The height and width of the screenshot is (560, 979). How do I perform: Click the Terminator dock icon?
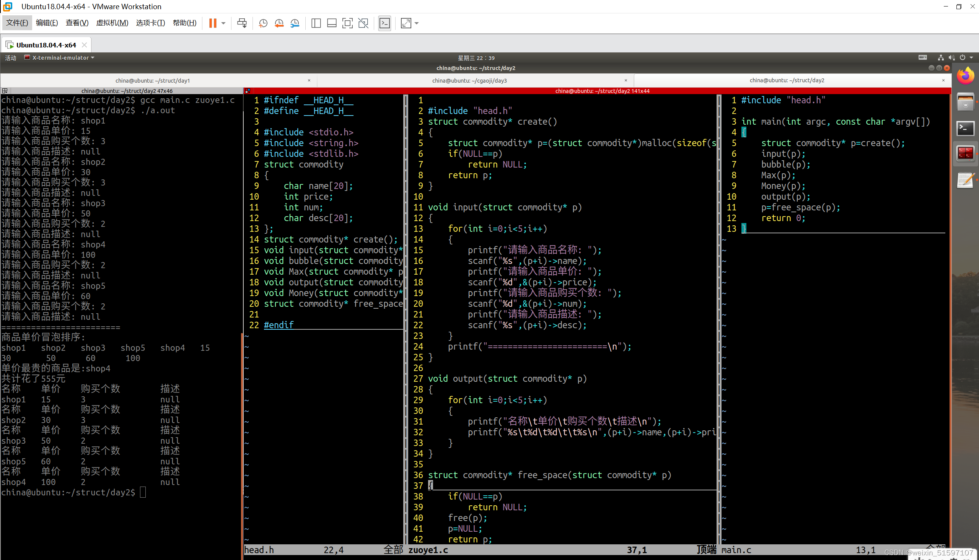[x=966, y=153]
